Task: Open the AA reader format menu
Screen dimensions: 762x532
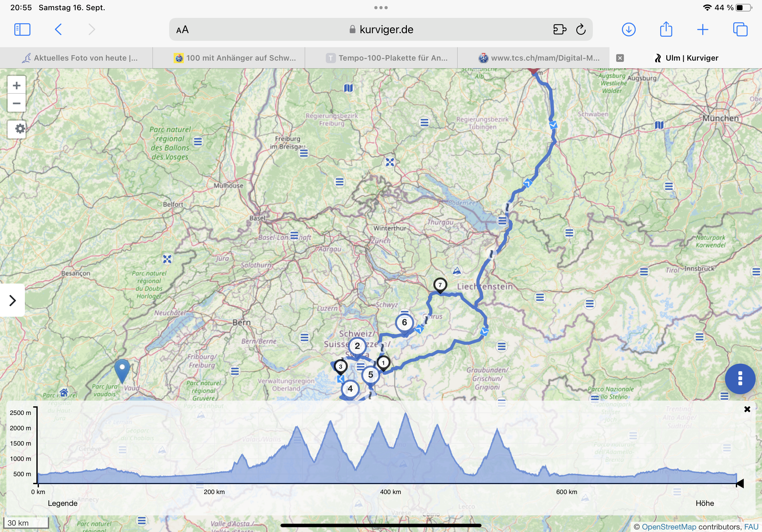Action: point(182,30)
